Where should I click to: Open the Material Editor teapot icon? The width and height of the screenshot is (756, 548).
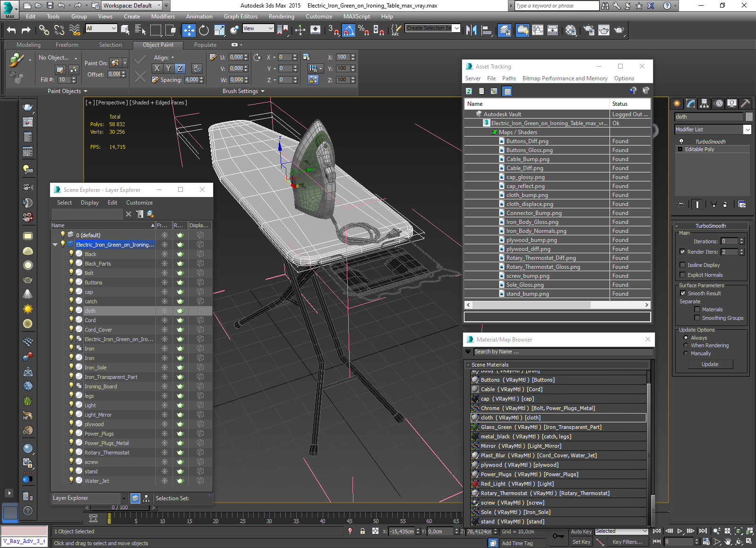(x=570, y=30)
